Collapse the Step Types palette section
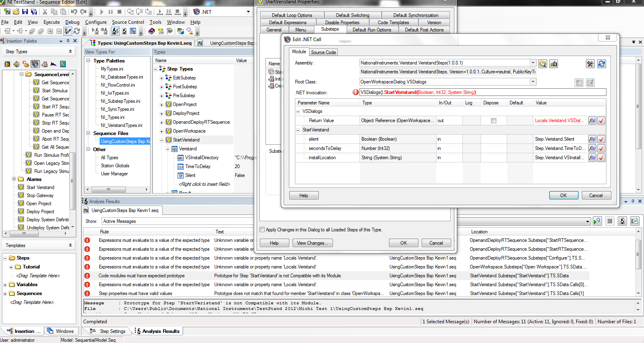Screen dimensions: 644x343 pyautogui.click(x=70, y=52)
